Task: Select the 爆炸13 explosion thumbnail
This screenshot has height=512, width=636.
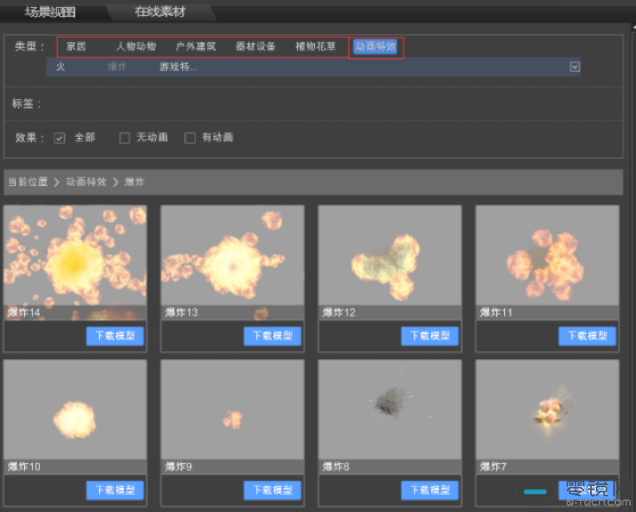Action: [232, 262]
